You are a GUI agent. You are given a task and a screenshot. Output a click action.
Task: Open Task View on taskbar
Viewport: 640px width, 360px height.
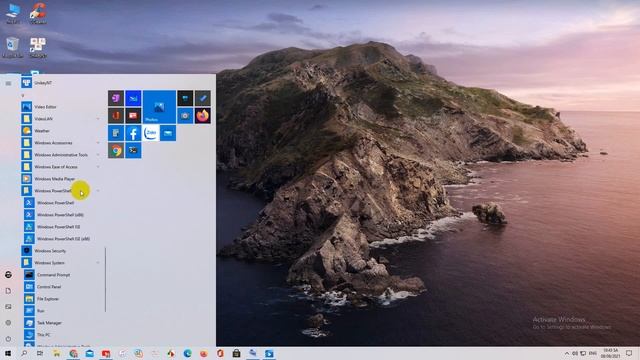click(x=40, y=353)
